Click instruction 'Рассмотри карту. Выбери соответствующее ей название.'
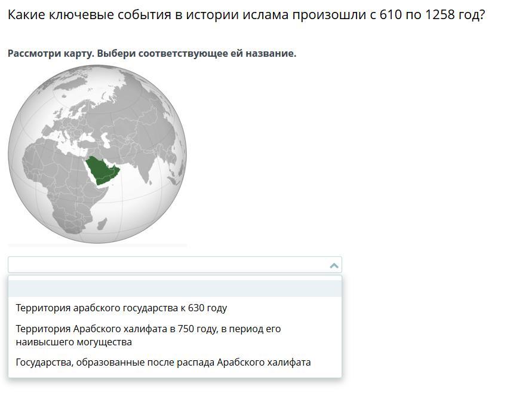Viewport: 510px width, 420px height. pos(152,53)
